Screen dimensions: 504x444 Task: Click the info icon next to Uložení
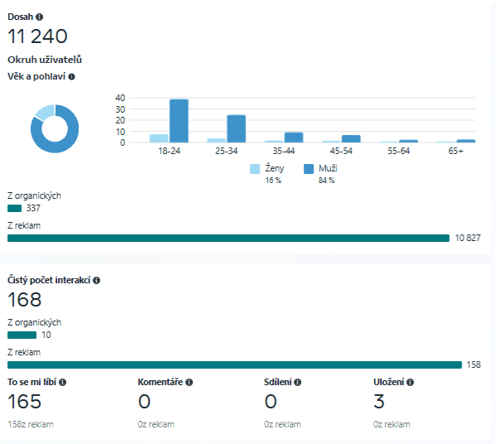(x=410, y=382)
